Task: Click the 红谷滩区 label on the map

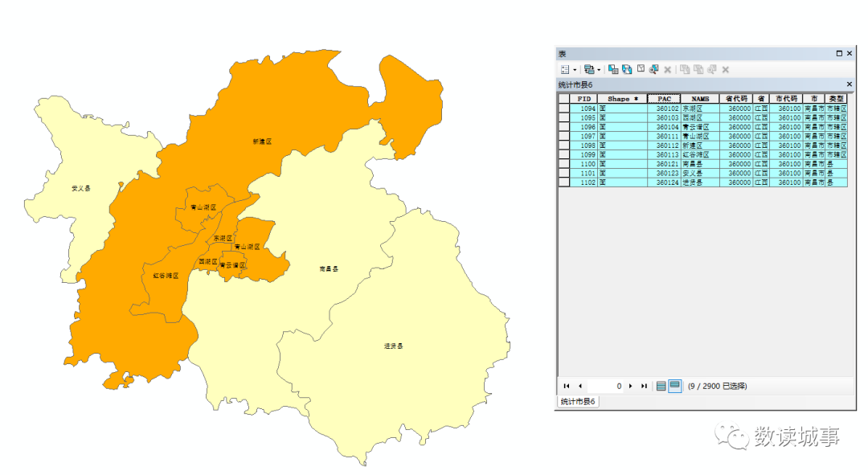Action: tap(166, 276)
